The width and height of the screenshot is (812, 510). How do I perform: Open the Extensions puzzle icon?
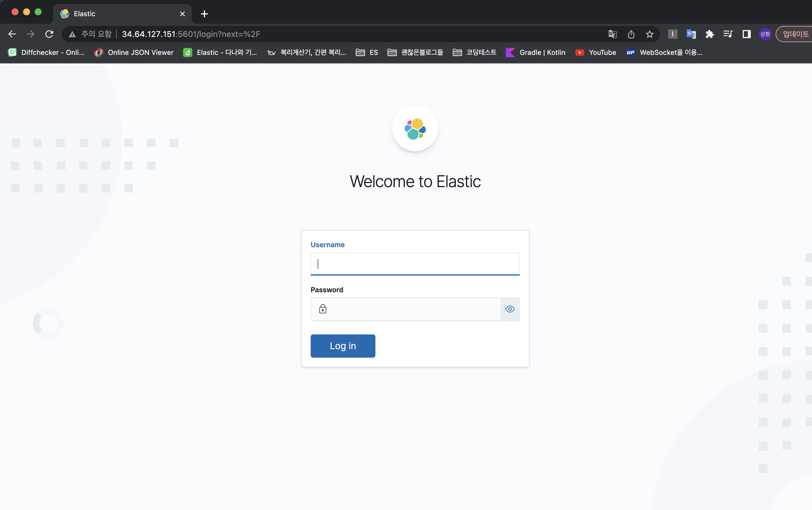pyautogui.click(x=709, y=34)
